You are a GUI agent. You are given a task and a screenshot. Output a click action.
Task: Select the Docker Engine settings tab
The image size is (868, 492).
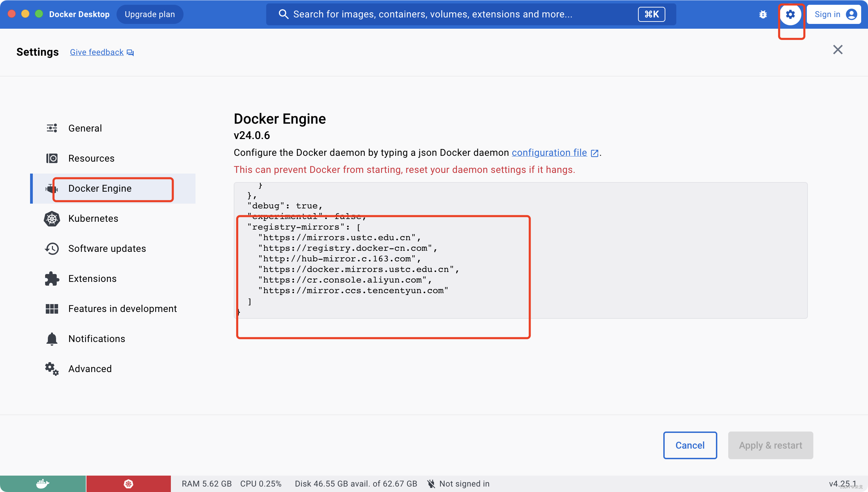pyautogui.click(x=113, y=188)
